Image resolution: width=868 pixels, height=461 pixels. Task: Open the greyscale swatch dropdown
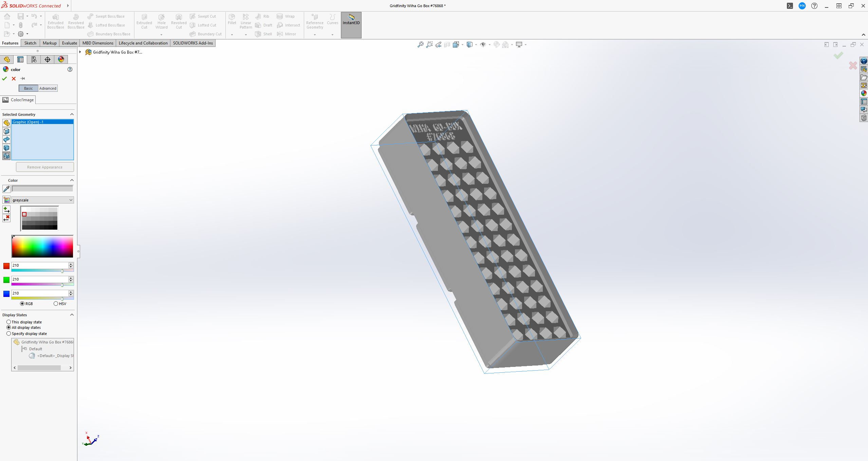click(x=42, y=200)
